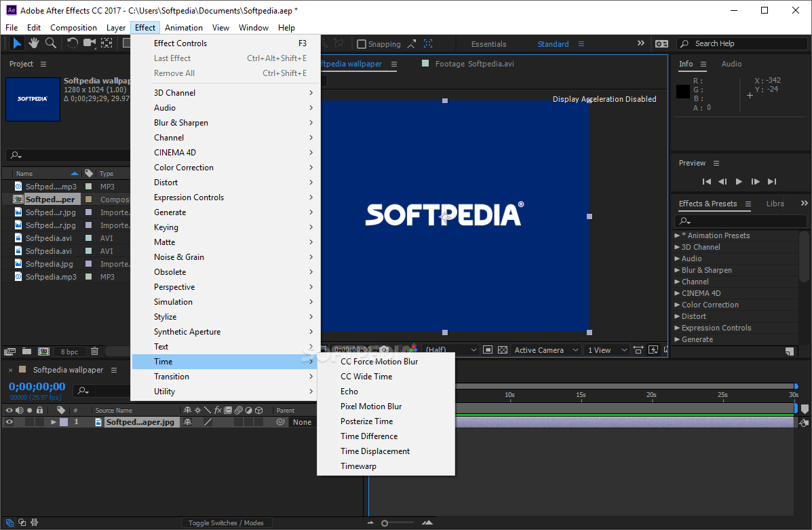
Task: Select the Selection arrow tool
Action: point(16,43)
